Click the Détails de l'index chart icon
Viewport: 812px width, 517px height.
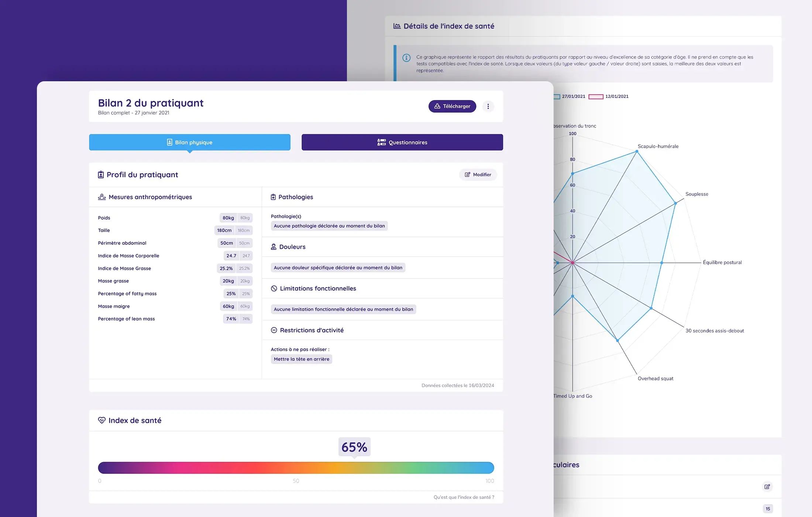point(397,26)
